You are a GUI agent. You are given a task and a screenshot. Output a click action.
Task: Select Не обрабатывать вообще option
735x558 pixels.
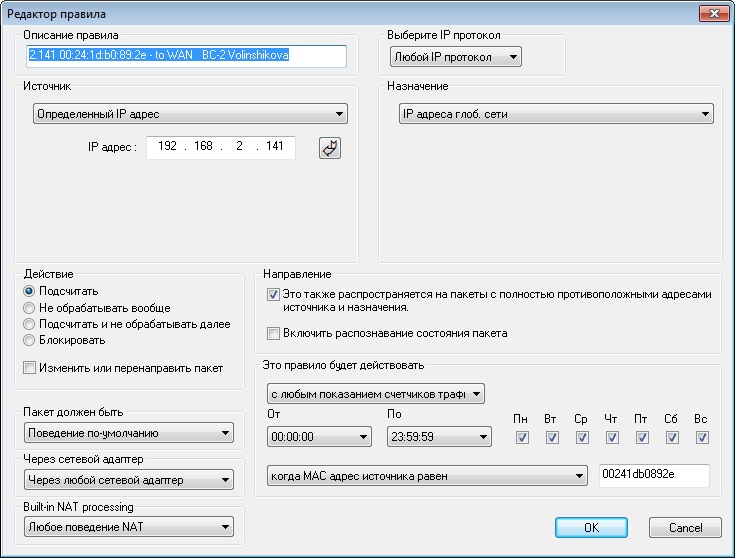[29, 308]
